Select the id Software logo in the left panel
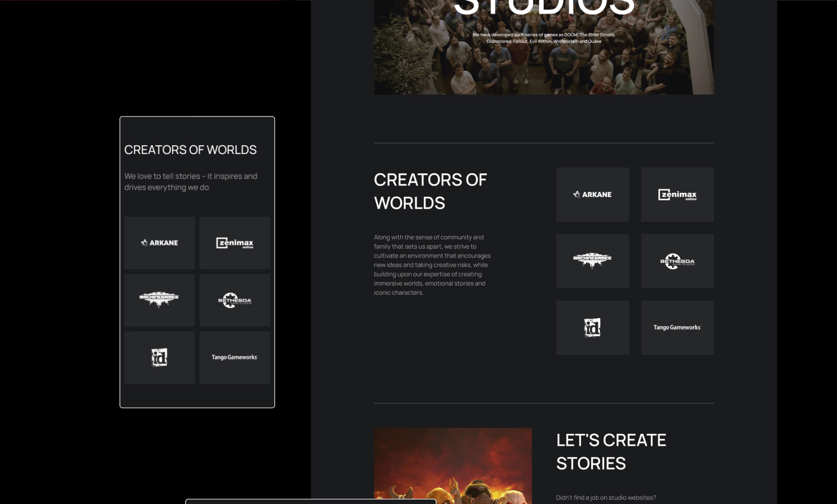This screenshot has width=837, height=504. tap(159, 357)
